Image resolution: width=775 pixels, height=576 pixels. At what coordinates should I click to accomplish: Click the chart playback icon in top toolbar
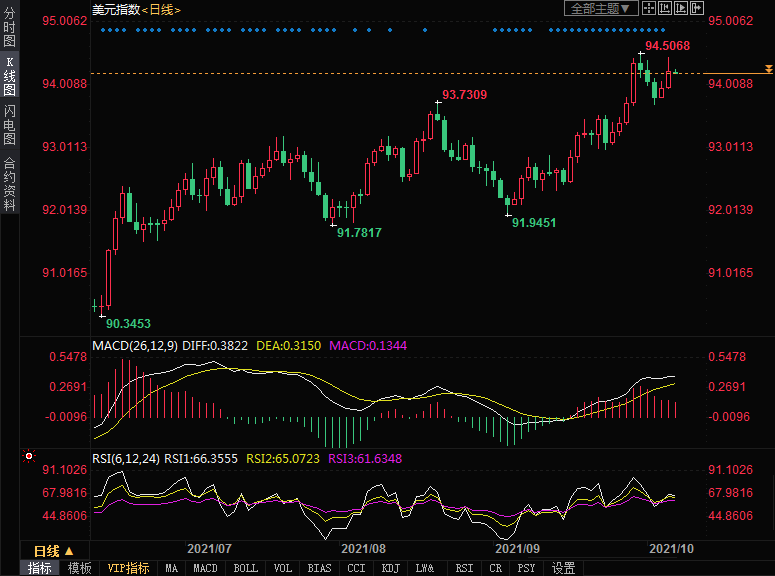pos(680,9)
